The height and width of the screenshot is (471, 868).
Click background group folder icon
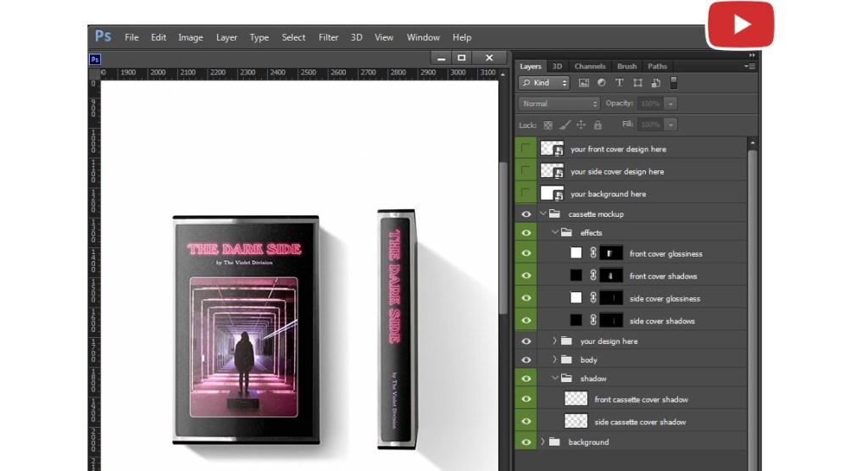(x=554, y=441)
